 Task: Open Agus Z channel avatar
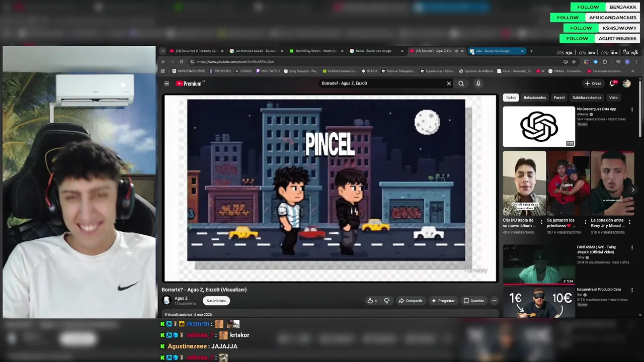point(167,300)
